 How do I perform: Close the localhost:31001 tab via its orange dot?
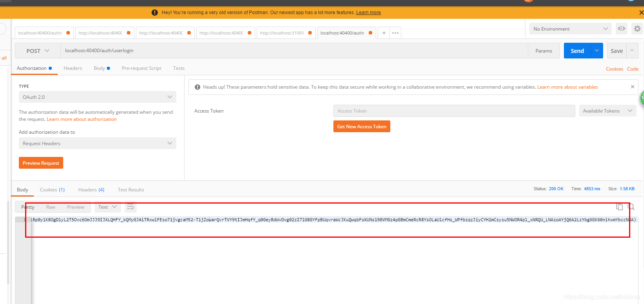(x=310, y=33)
